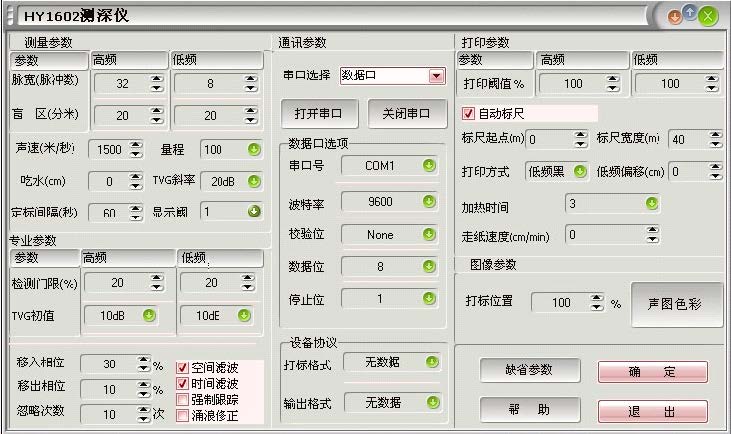Click 高频 column header in 专业参数
The width and height of the screenshot is (731, 434).
pyautogui.click(x=128, y=258)
